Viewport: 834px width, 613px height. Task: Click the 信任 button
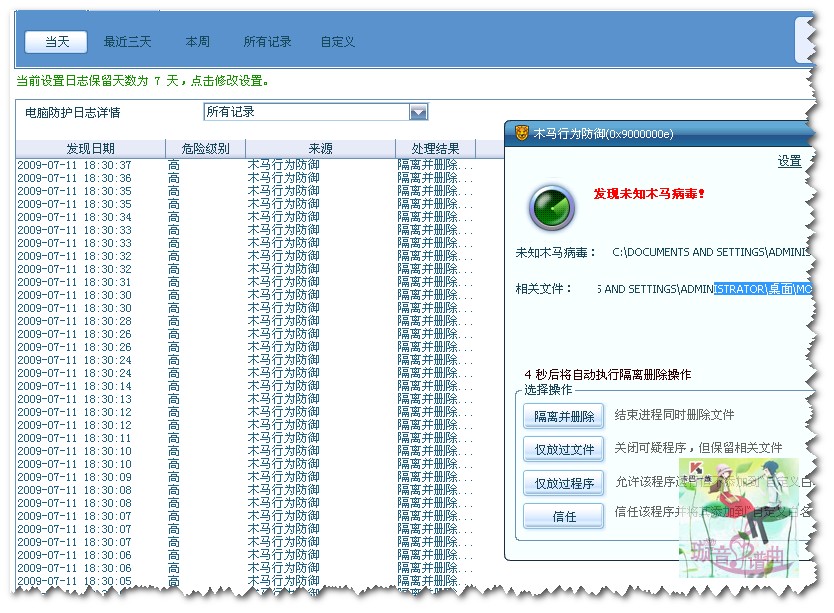[x=564, y=517]
